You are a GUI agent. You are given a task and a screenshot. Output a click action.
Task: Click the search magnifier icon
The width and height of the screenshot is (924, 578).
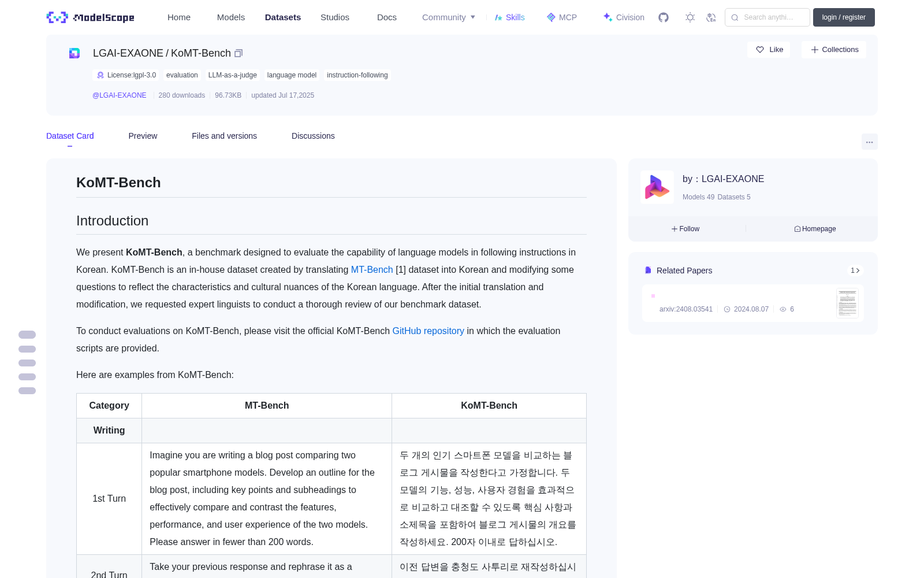[735, 17]
